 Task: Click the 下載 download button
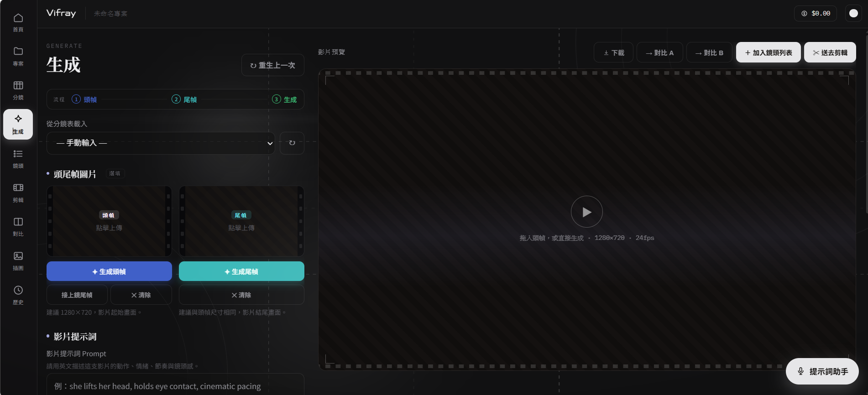click(x=613, y=52)
